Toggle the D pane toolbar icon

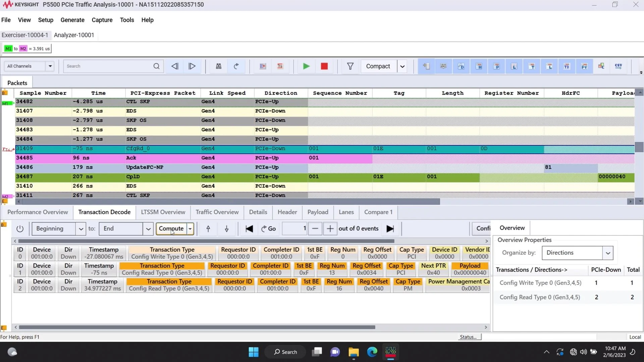[x=461, y=66]
